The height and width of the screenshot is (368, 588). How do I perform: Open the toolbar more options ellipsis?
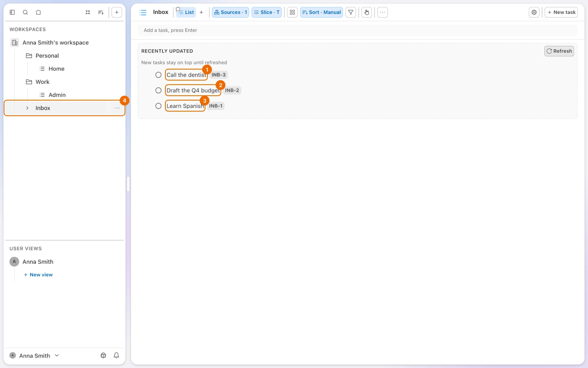point(383,12)
